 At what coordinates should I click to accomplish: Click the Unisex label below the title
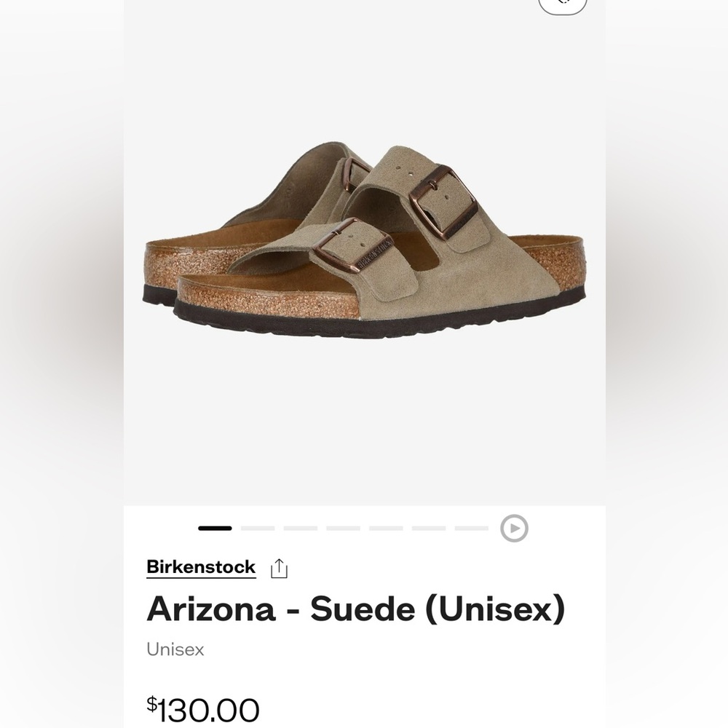175,649
